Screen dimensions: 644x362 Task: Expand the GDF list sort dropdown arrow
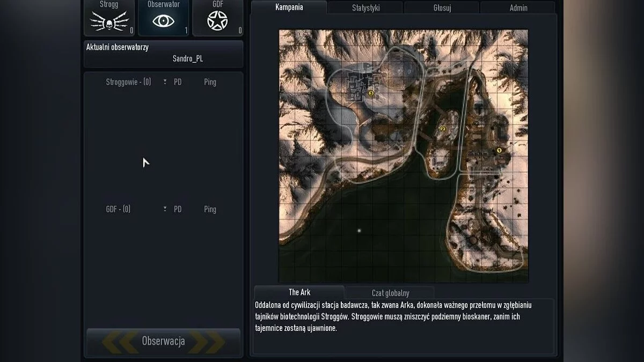point(165,209)
